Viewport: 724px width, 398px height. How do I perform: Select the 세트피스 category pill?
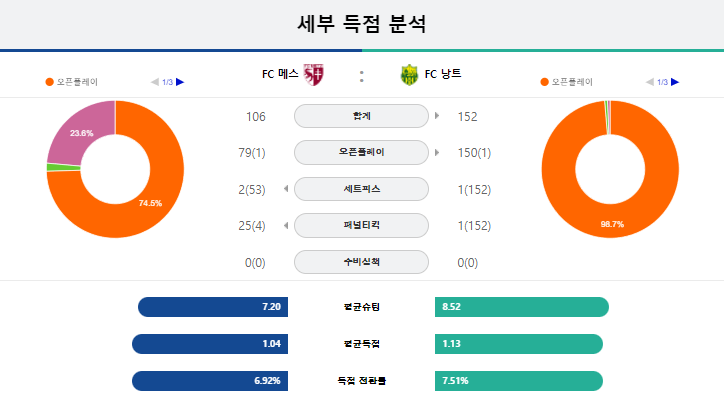pos(362,189)
